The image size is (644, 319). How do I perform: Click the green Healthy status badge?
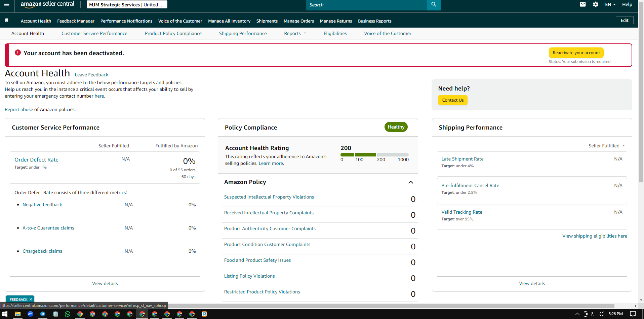pyautogui.click(x=396, y=127)
